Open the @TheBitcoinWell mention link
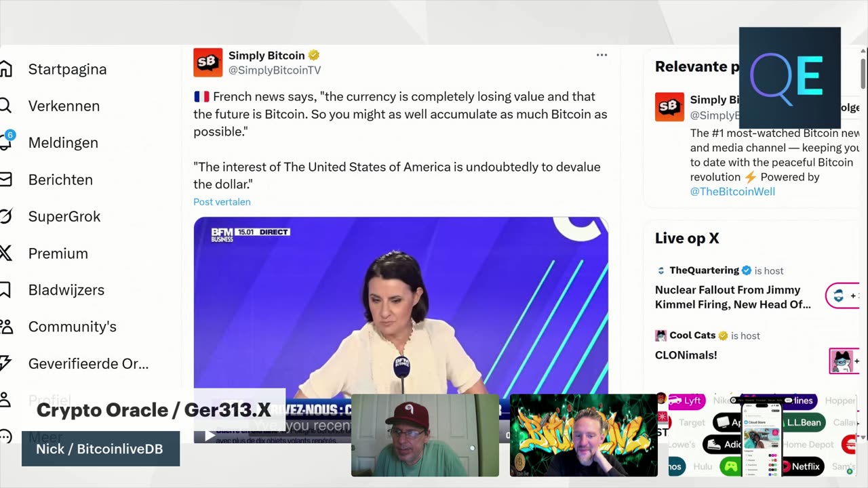The height and width of the screenshot is (488, 868). (x=732, y=191)
